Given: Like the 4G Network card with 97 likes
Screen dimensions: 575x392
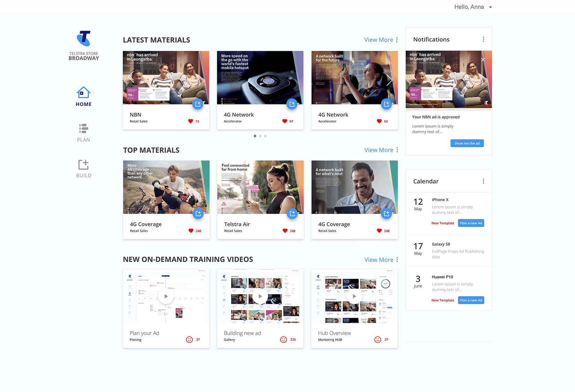Looking at the screenshot, I should (x=285, y=121).
